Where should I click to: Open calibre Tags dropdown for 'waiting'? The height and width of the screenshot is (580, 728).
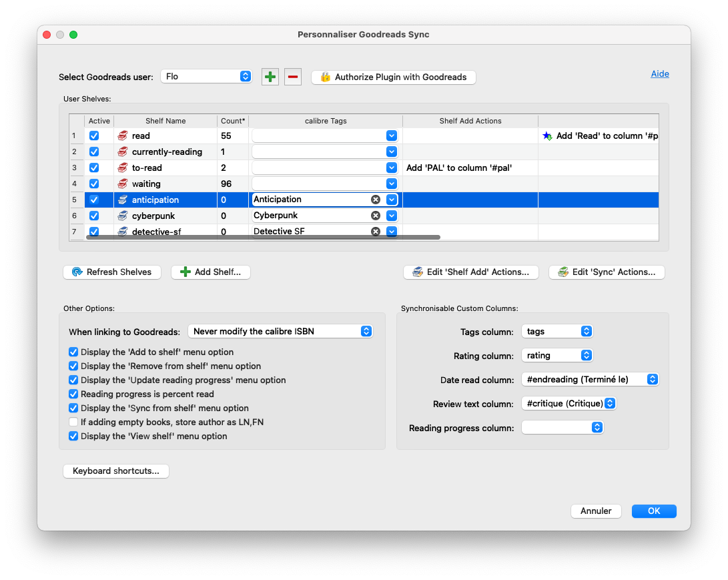click(x=392, y=184)
